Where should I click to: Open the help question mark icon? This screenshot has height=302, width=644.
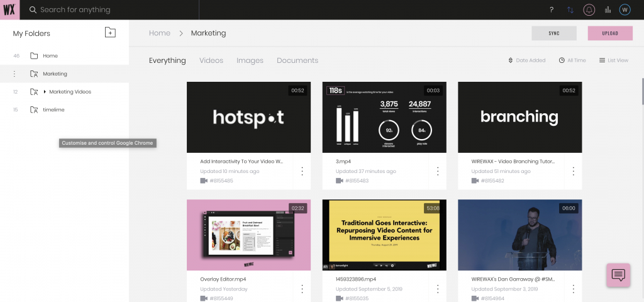pos(552,10)
